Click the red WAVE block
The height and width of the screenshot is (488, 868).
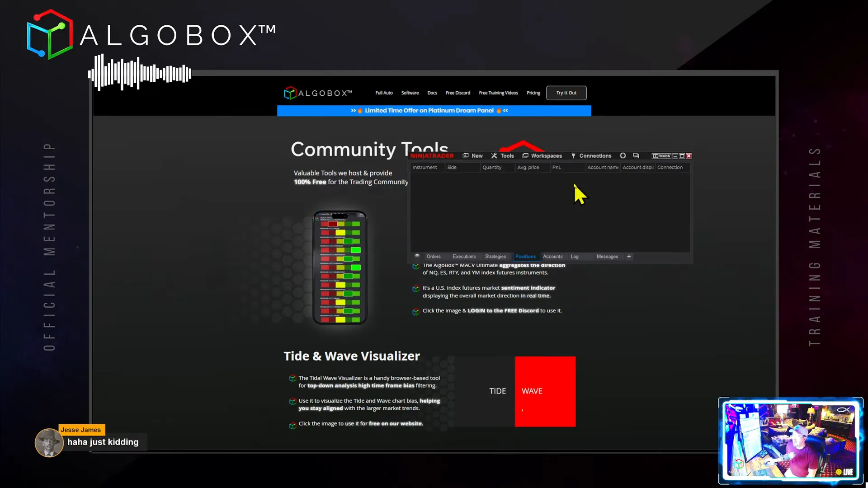tap(545, 391)
